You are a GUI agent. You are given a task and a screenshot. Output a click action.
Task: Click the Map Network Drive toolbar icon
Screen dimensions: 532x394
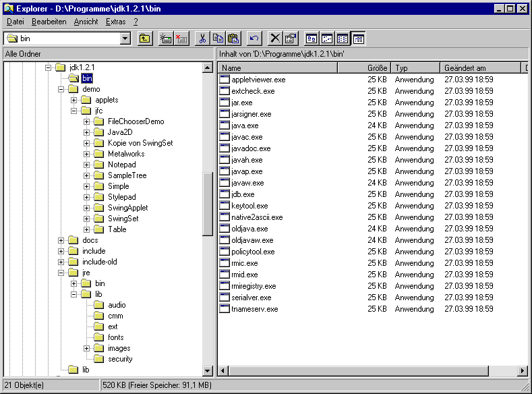pyautogui.click(x=166, y=38)
